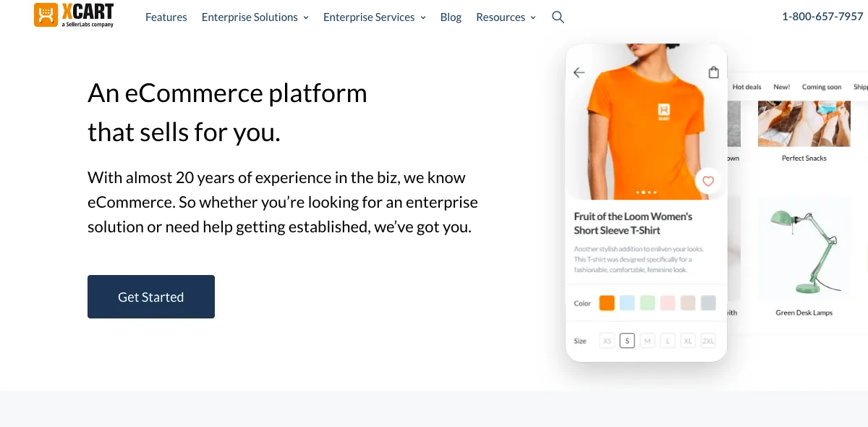The image size is (868, 427).
Task: Click the heart favorite icon on the T-shirt
Action: (708, 181)
